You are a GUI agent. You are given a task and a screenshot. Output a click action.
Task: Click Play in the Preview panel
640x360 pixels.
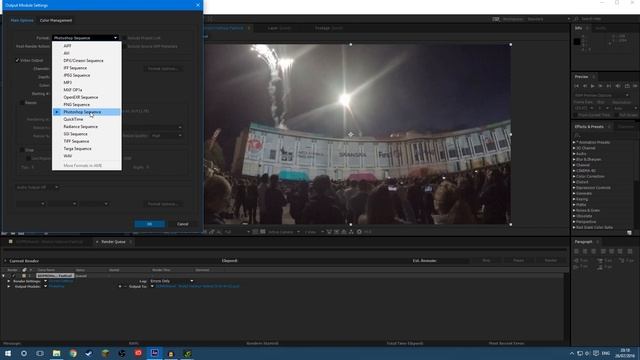point(593,86)
